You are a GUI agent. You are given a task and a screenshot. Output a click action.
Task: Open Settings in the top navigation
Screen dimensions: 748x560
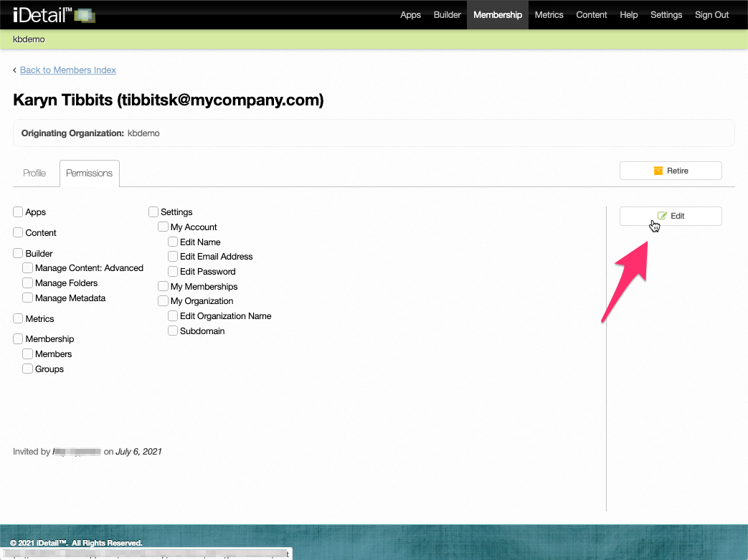(666, 15)
